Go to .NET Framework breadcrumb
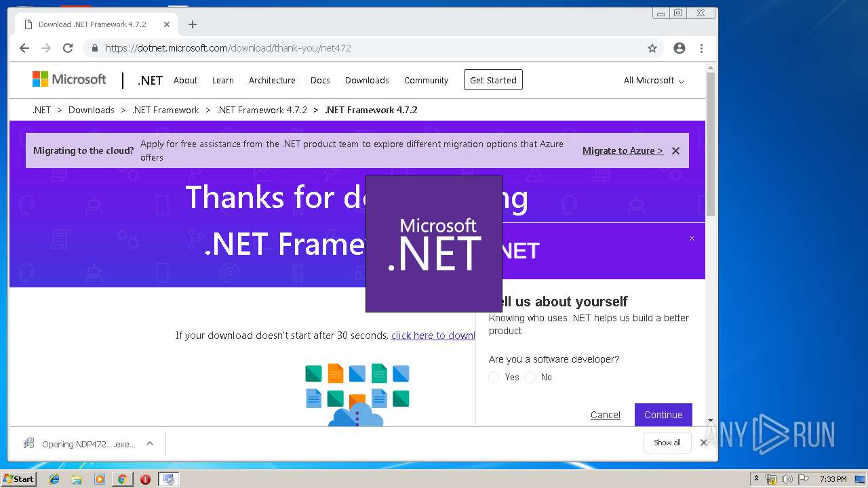The width and height of the screenshot is (868, 488). (x=165, y=110)
